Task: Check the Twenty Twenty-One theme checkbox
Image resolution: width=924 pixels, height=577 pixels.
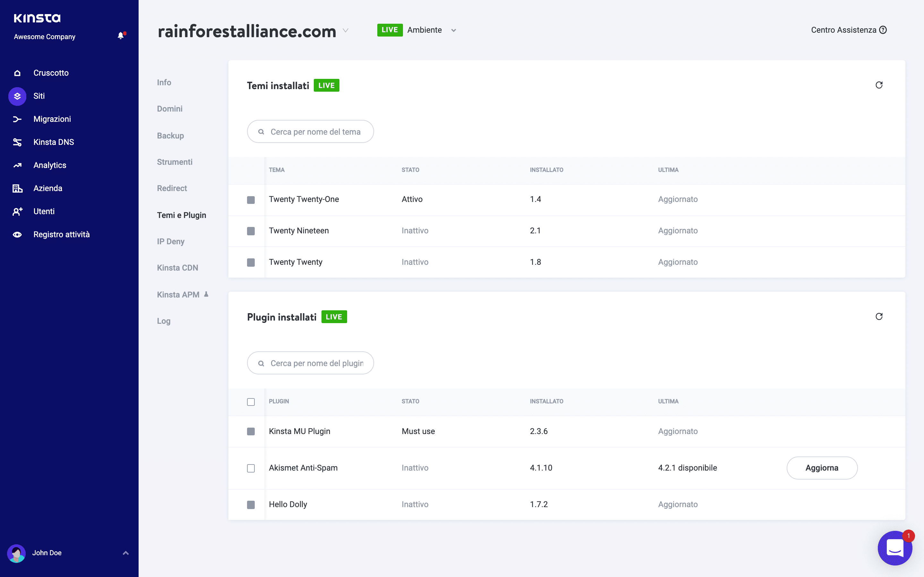Action: tap(251, 199)
